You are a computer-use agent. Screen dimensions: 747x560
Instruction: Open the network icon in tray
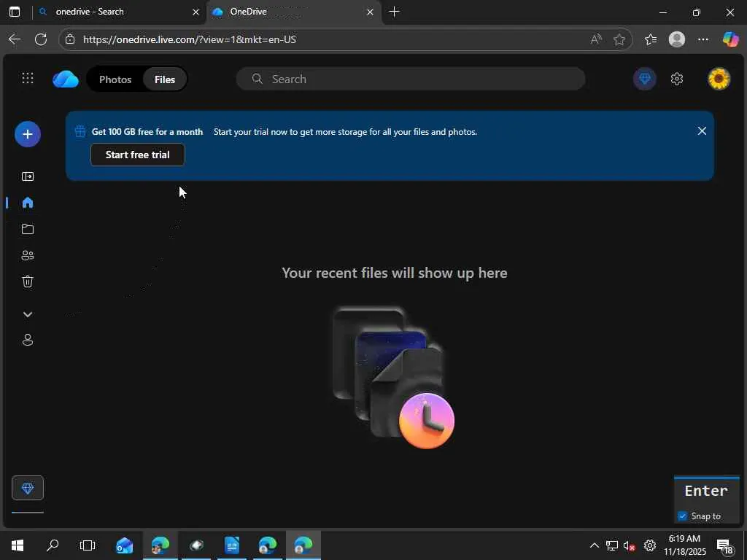point(612,545)
